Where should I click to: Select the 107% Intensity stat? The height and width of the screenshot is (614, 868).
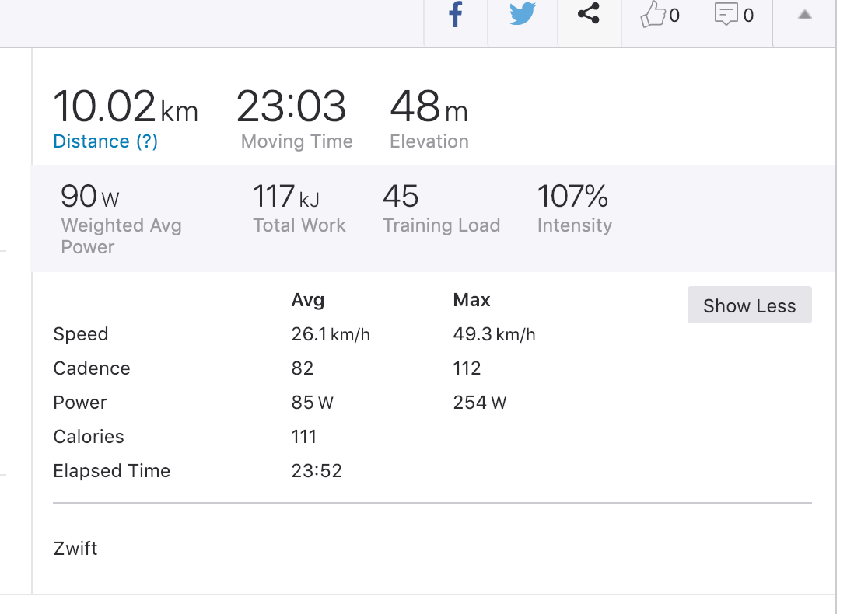click(572, 197)
